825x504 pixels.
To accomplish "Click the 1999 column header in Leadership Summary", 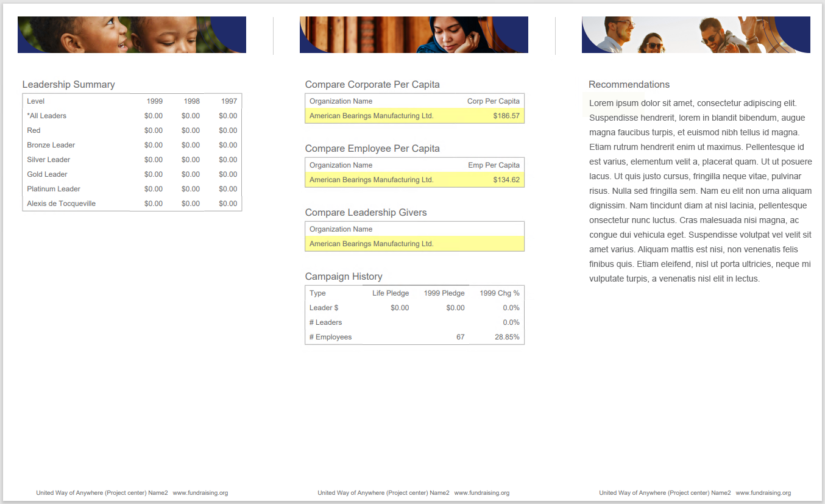I will pos(154,101).
